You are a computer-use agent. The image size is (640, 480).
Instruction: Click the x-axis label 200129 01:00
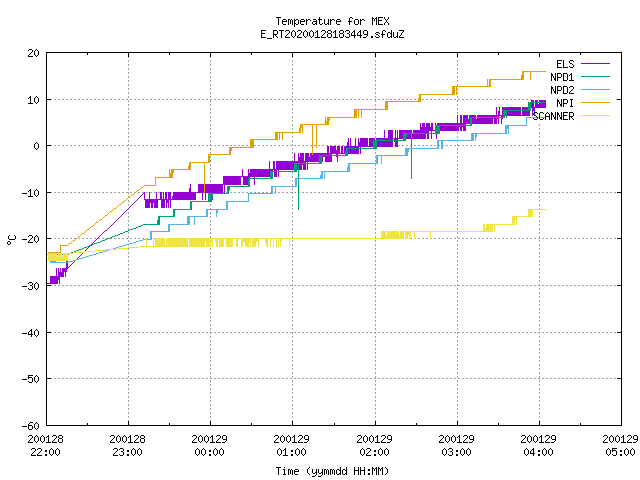pyautogui.click(x=291, y=446)
